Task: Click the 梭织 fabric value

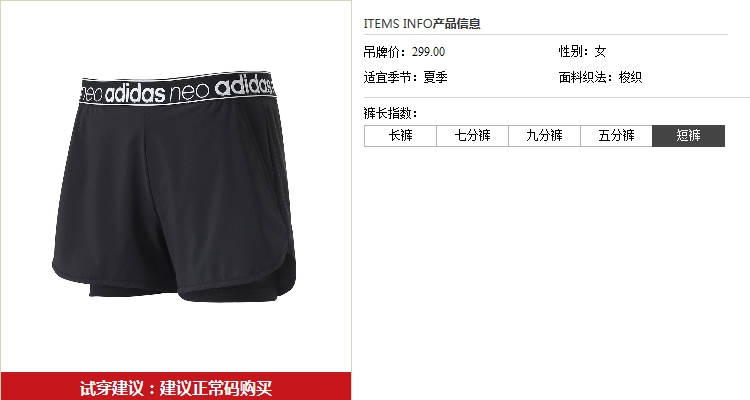Action: pos(630,77)
